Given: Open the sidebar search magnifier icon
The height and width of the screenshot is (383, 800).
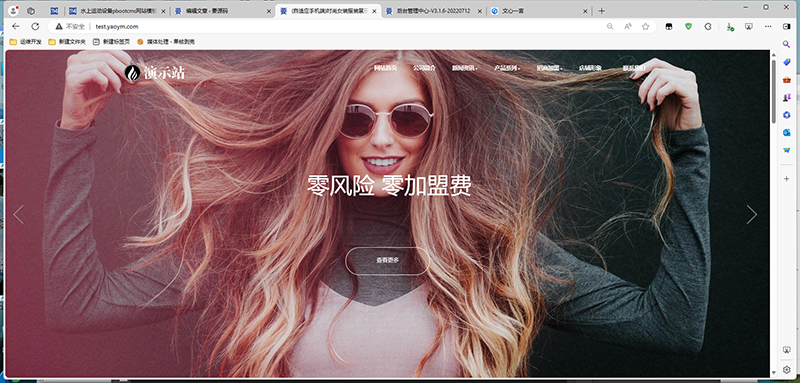Looking at the screenshot, I should pos(786,44).
